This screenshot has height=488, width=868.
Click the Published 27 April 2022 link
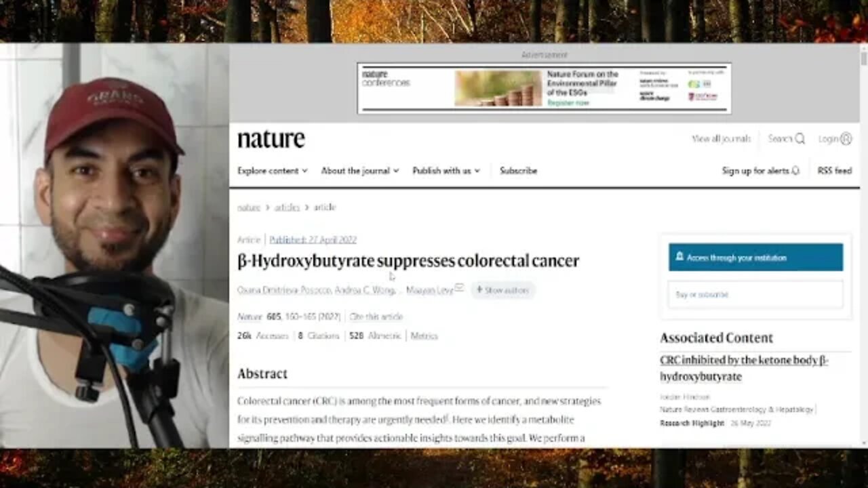313,239
